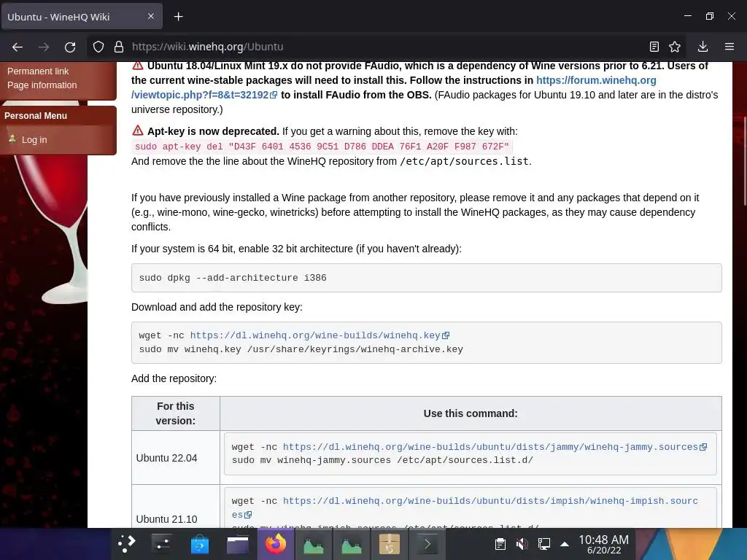
Task: Click the page vertical scrollbar
Action: tap(744, 161)
